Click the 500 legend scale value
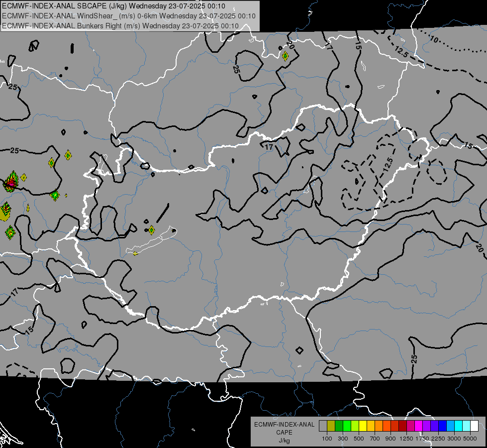 (359, 439)
